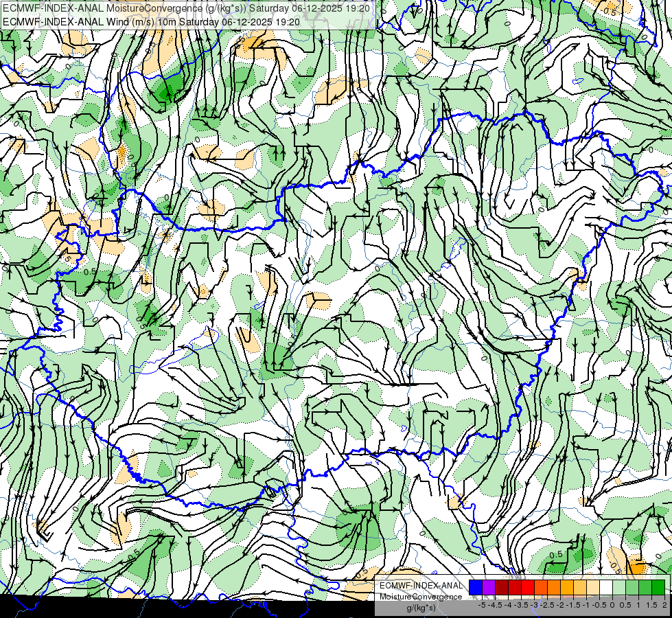Click the legend tick value -4.5
672x618 pixels.
[x=496, y=605]
